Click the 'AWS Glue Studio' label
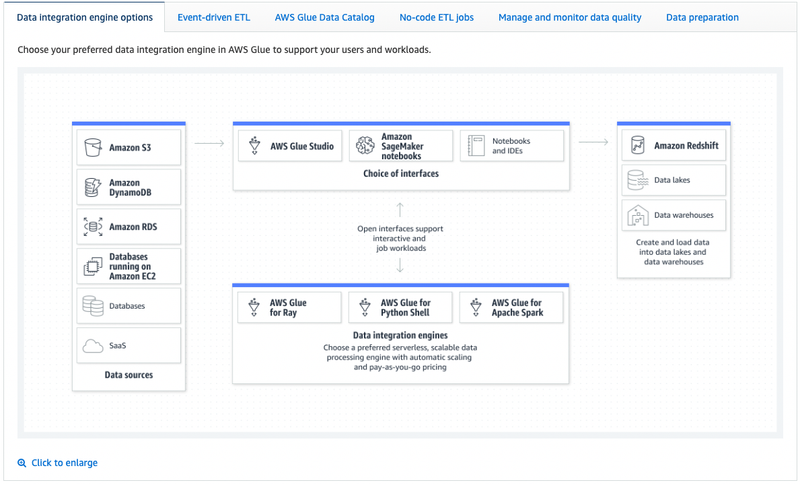The width and height of the screenshot is (800, 484). point(302,146)
